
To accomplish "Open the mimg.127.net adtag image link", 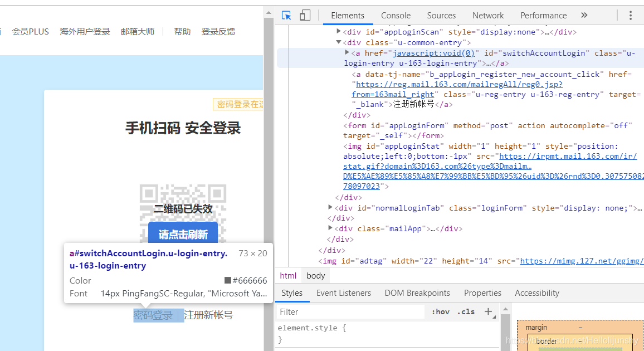I will (582, 261).
